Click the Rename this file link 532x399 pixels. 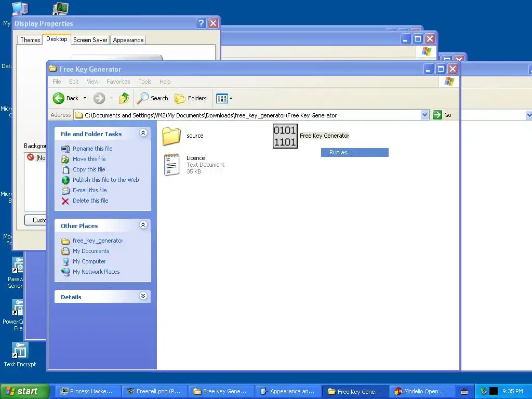pos(92,149)
